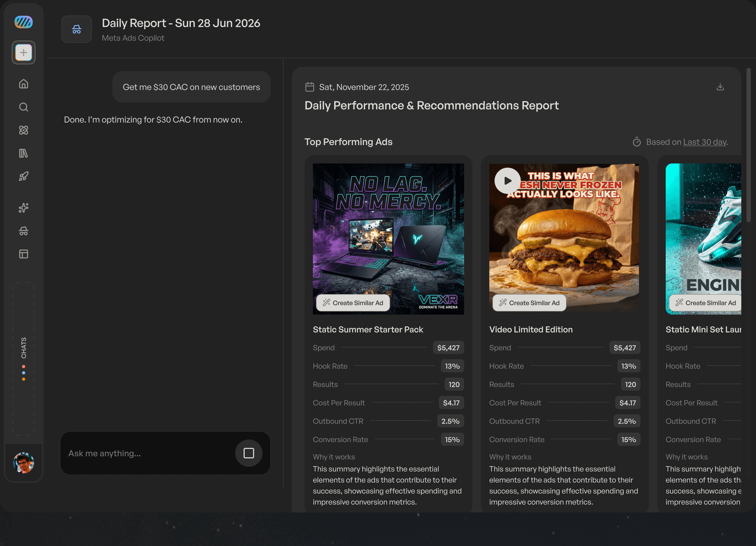Open the atom-shaped sidebar icon
This screenshot has width=756, height=546.
click(x=23, y=130)
